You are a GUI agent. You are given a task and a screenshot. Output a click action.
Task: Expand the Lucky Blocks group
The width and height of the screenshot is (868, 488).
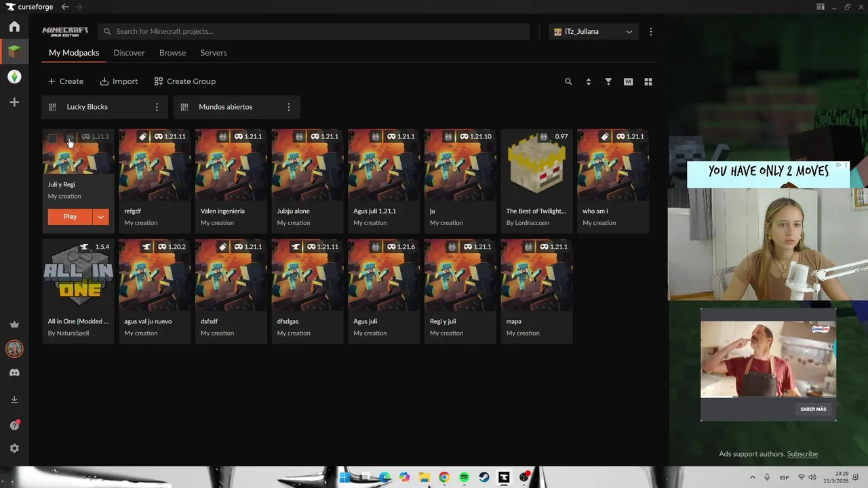pos(105,107)
